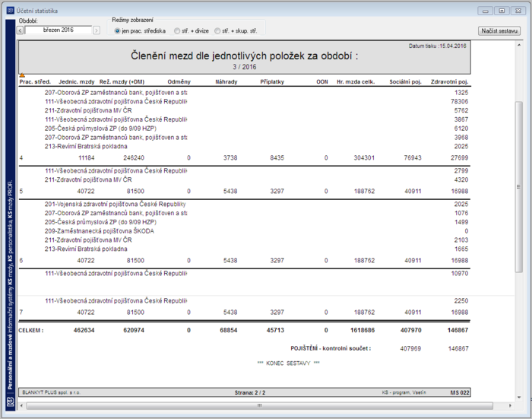Click the value 10970 near the bottom
This screenshot has width=532, height=419.
pyautogui.click(x=459, y=273)
